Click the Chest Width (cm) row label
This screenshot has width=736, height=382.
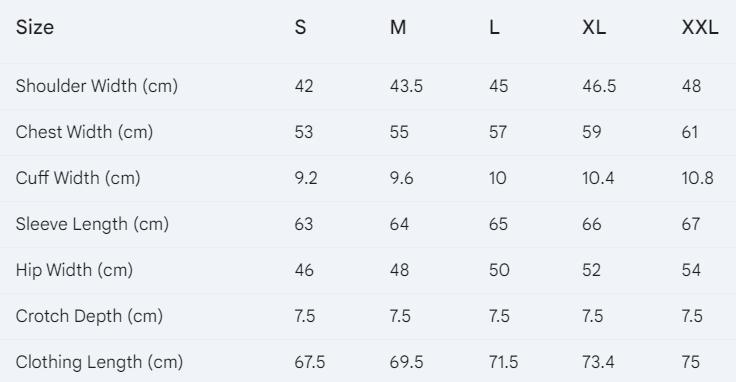84,132
